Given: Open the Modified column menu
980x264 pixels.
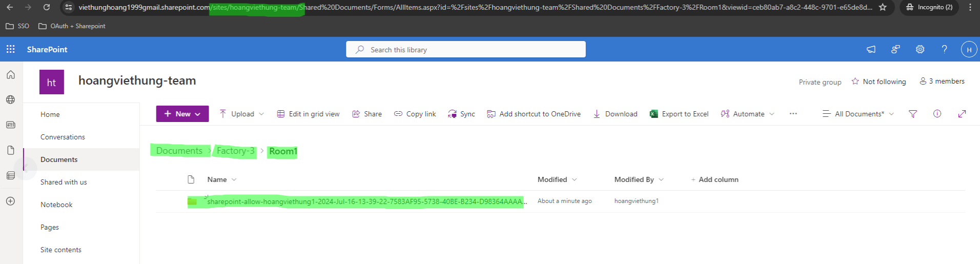Looking at the screenshot, I should click(x=557, y=179).
